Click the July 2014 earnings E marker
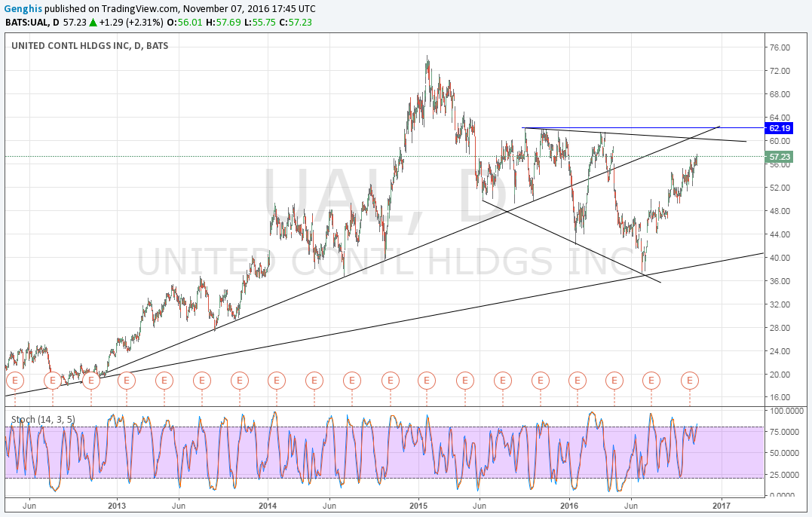Screen dimensions: 812x517 tap(351, 381)
